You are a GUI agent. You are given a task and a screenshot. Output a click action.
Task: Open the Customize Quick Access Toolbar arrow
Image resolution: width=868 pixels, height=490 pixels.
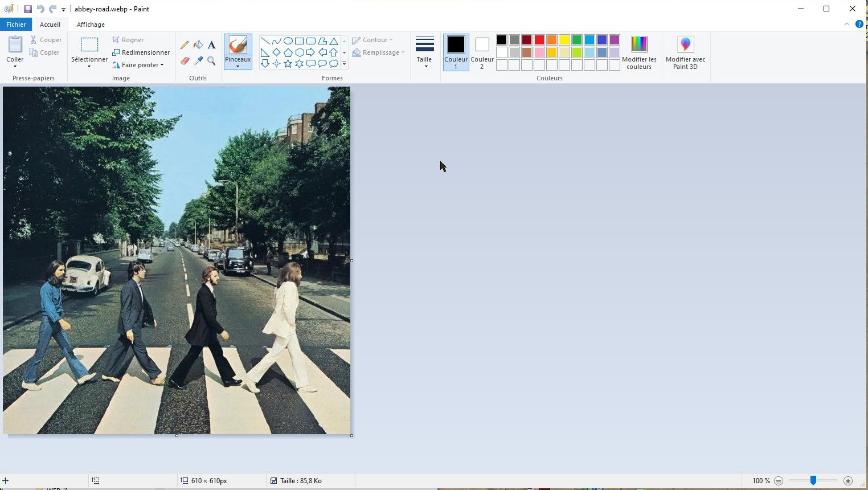[63, 10]
